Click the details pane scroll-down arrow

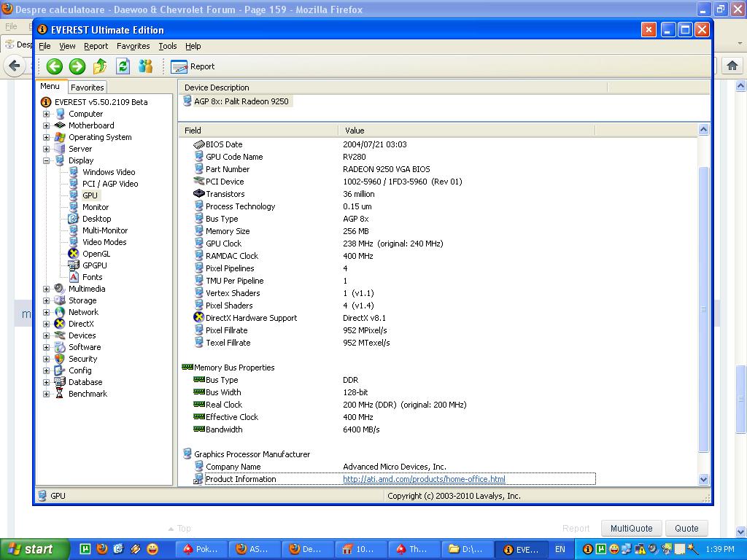[703, 479]
